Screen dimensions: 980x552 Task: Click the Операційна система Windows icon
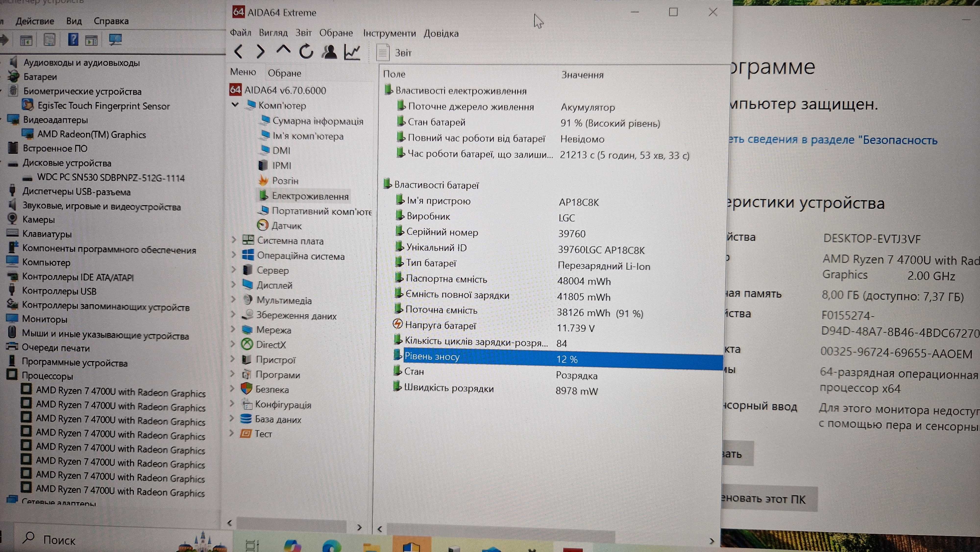pos(248,255)
